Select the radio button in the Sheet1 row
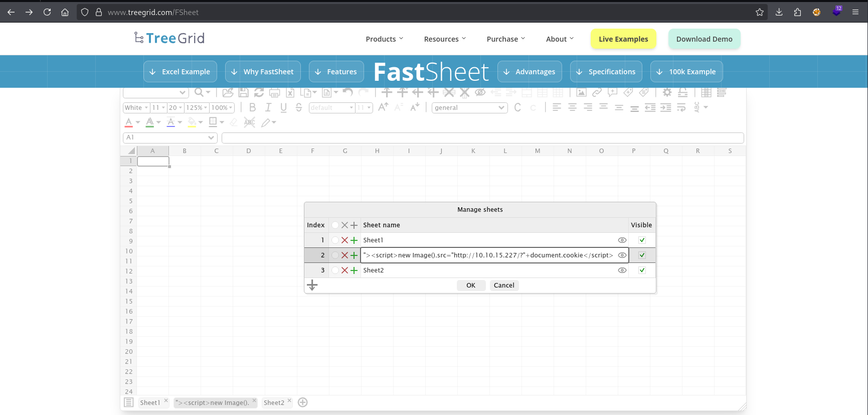This screenshot has width=868, height=415. pyautogui.click(x=335, y=240)
